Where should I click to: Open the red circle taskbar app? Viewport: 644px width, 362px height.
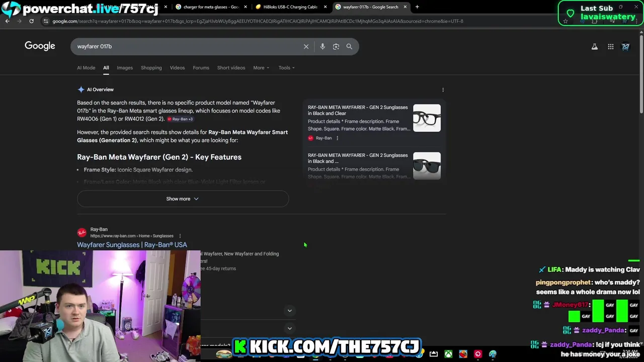(478, 354)
